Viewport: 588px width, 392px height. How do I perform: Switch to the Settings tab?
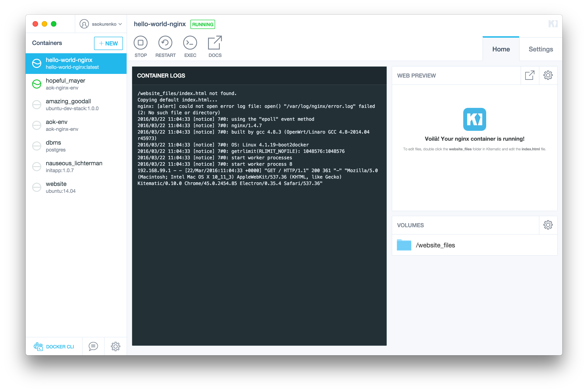tap(541, 49)
